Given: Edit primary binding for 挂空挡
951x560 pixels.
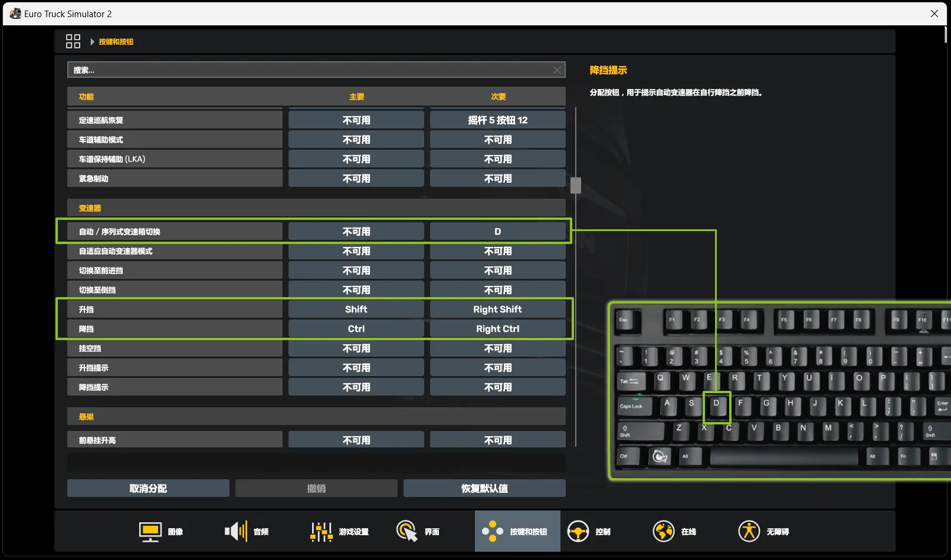Looking at the screenshot, I should [356, 348].
